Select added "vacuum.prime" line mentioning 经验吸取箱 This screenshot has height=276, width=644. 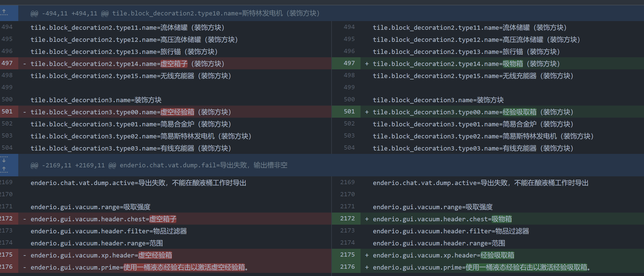pyautogui.click(x=481, y=267)
